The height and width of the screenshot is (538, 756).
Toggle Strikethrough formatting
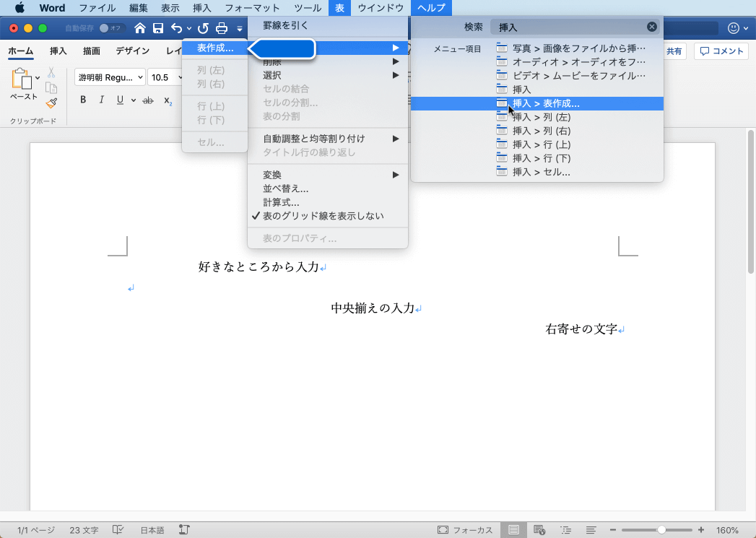tap(148, 100)
